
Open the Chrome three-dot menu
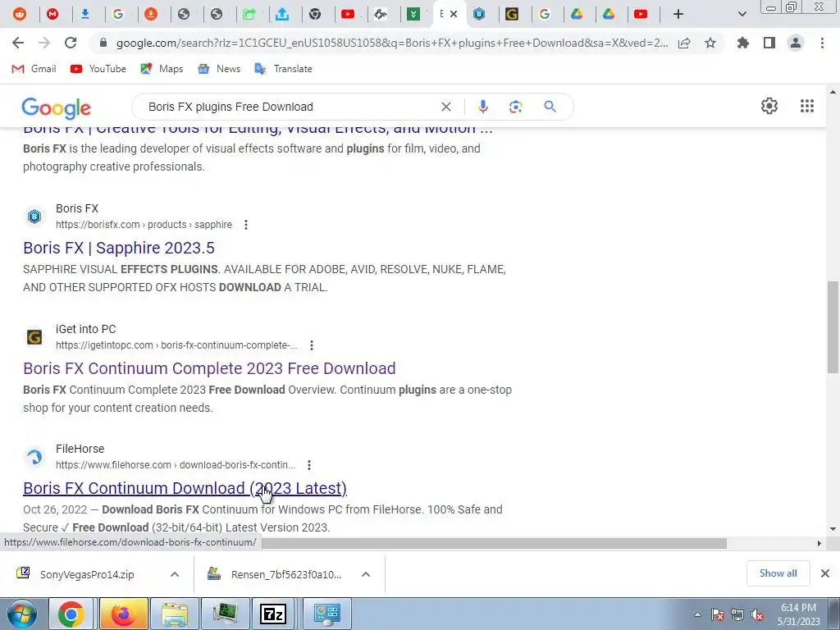click(822, 43)
